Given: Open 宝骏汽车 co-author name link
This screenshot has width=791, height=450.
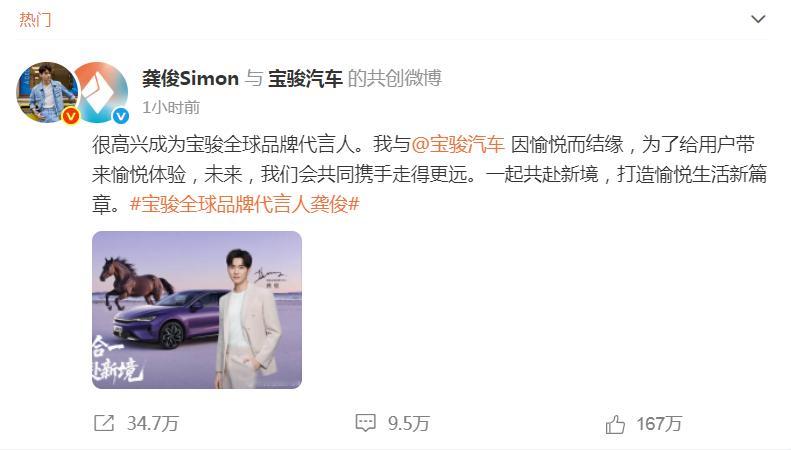Looking at the screenshot, I should (305, 79).
